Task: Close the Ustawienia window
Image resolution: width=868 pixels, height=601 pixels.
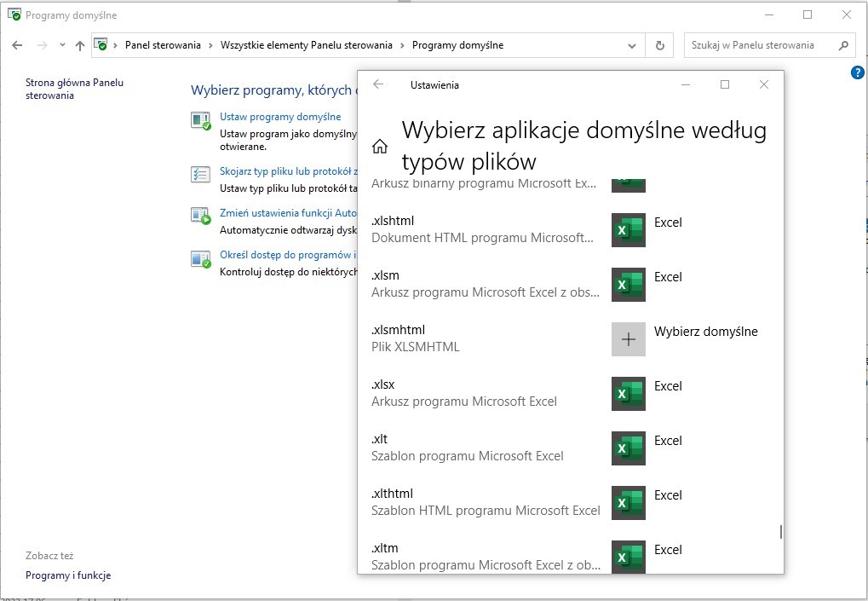Action: click(x=764, y=84)
